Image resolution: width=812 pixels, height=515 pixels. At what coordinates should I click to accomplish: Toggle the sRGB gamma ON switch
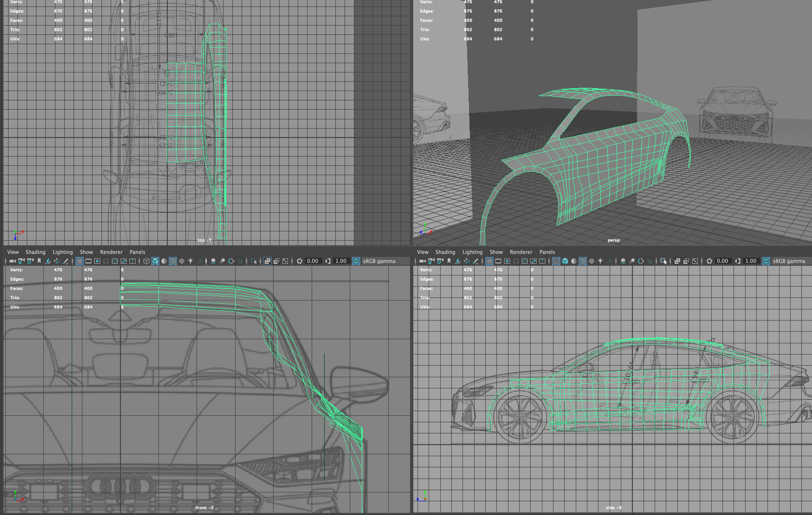tap(356, 261)
